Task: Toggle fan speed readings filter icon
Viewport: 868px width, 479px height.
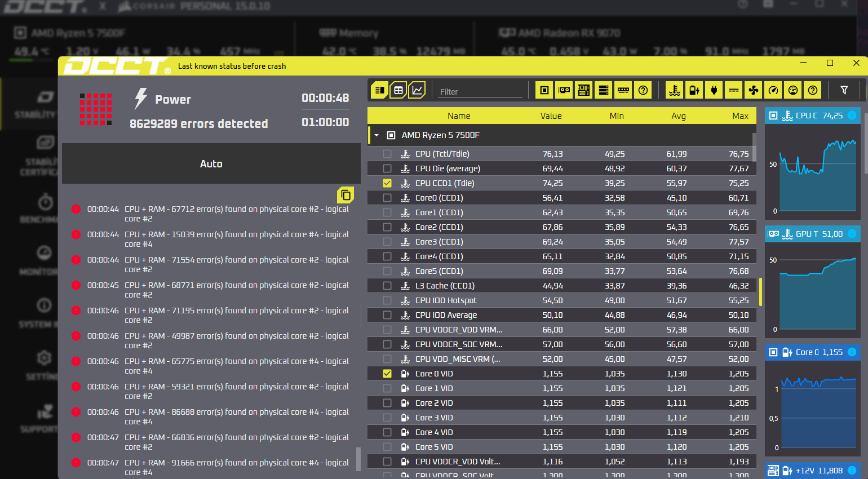Action: (x=753, y=90)
